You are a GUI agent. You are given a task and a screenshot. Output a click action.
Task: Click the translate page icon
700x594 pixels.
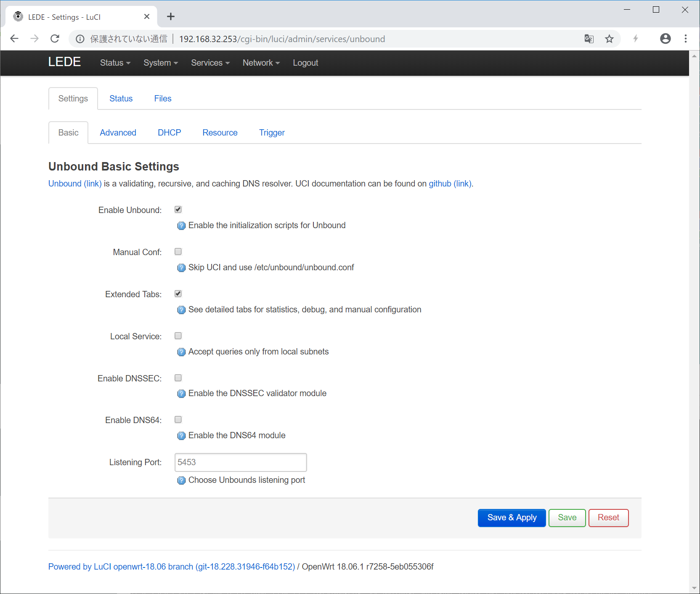coord(589,39)
